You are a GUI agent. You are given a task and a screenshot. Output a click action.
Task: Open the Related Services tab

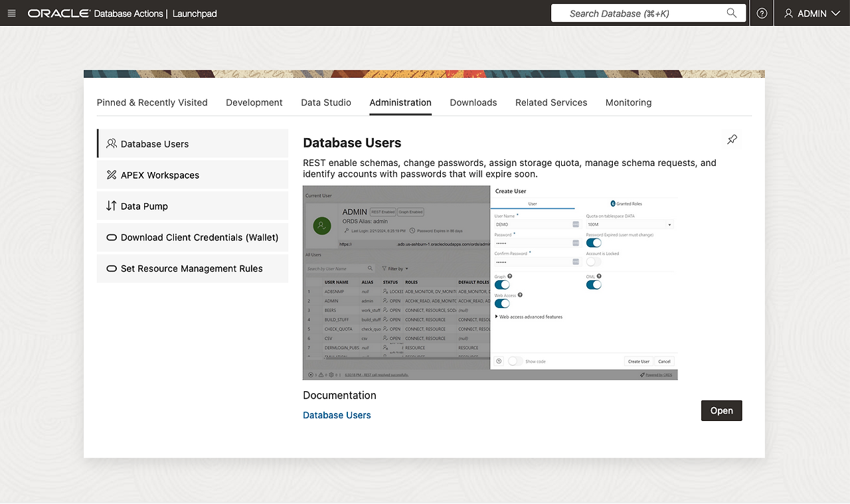551,102
